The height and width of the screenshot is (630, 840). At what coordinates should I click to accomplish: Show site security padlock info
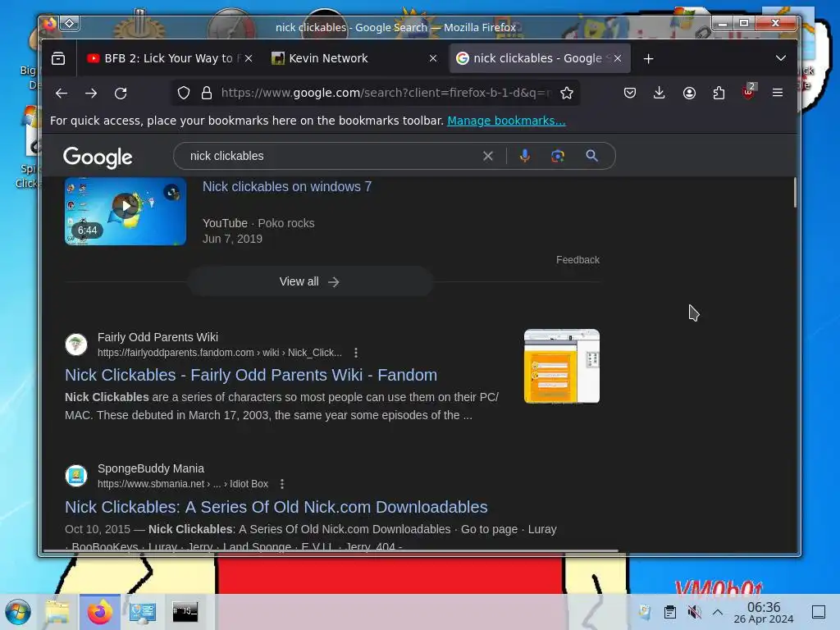206,94
